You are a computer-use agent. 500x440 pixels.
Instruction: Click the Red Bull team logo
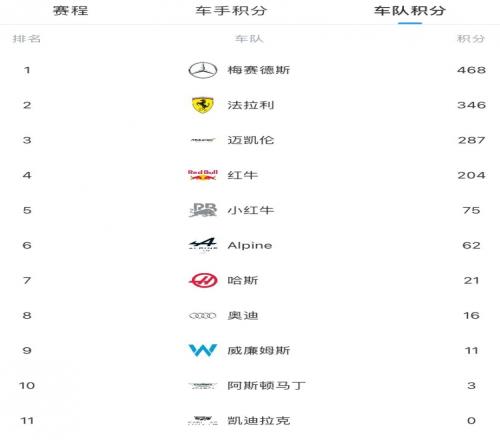(203, 175)
